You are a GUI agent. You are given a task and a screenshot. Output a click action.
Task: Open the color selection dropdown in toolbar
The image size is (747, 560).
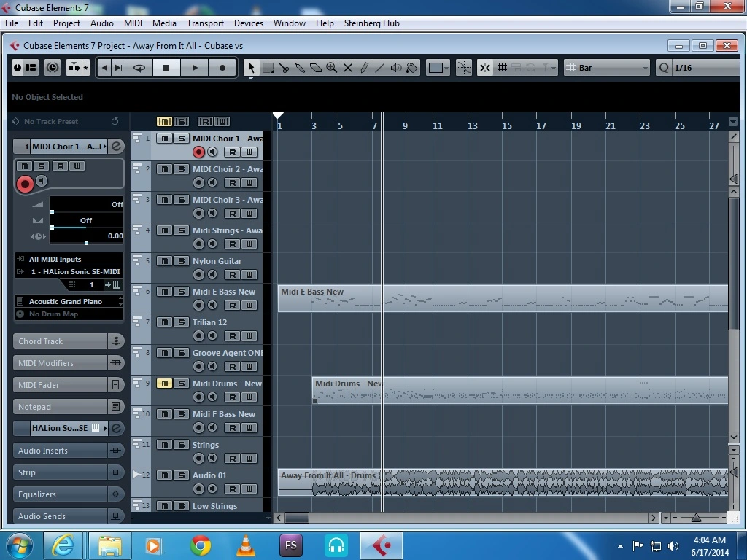[x=438, y=68]
